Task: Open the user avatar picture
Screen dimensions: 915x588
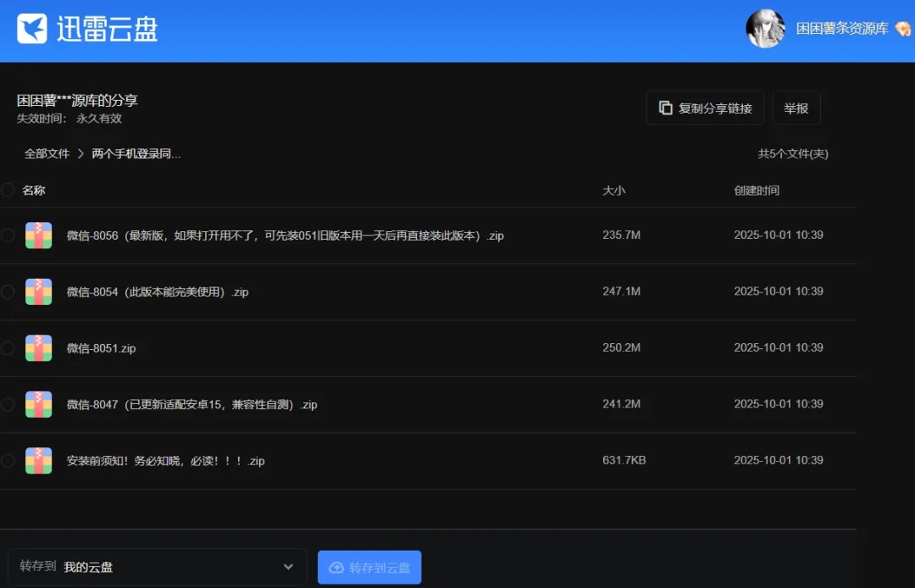Action: (765, 28)
